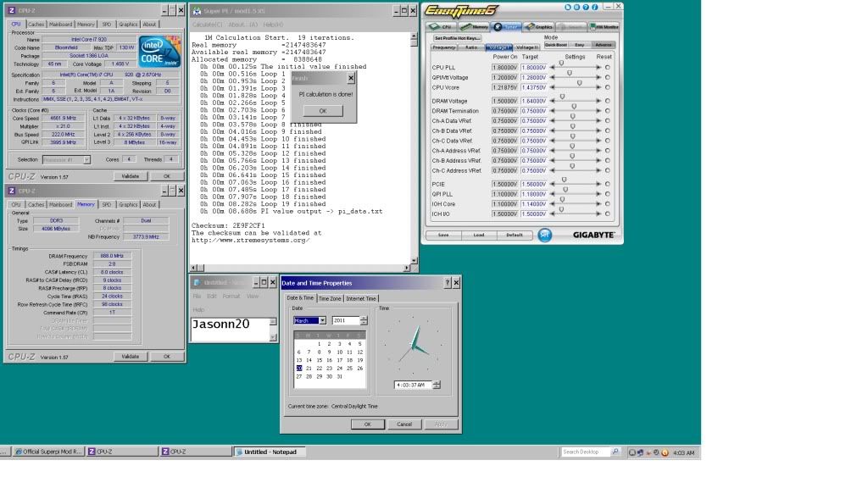Image resolution: width=868 pixels, height=488 pixels.
Task: Click the DRAM Voltage slider handle
Action: pos(562,97)
